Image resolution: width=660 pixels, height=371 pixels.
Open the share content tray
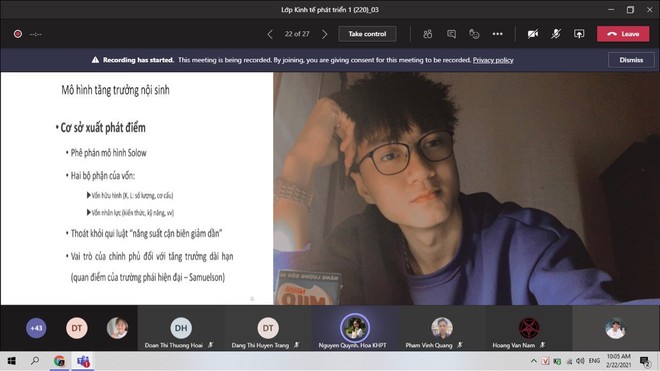pyautogui.click(x=579, y=34)
